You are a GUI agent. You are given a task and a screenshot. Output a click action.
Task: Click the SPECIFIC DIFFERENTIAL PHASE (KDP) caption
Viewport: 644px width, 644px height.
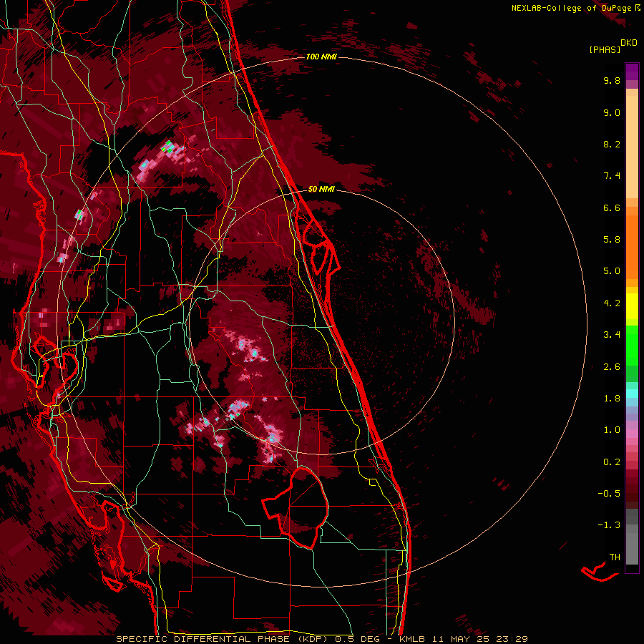tap(224, 639)
